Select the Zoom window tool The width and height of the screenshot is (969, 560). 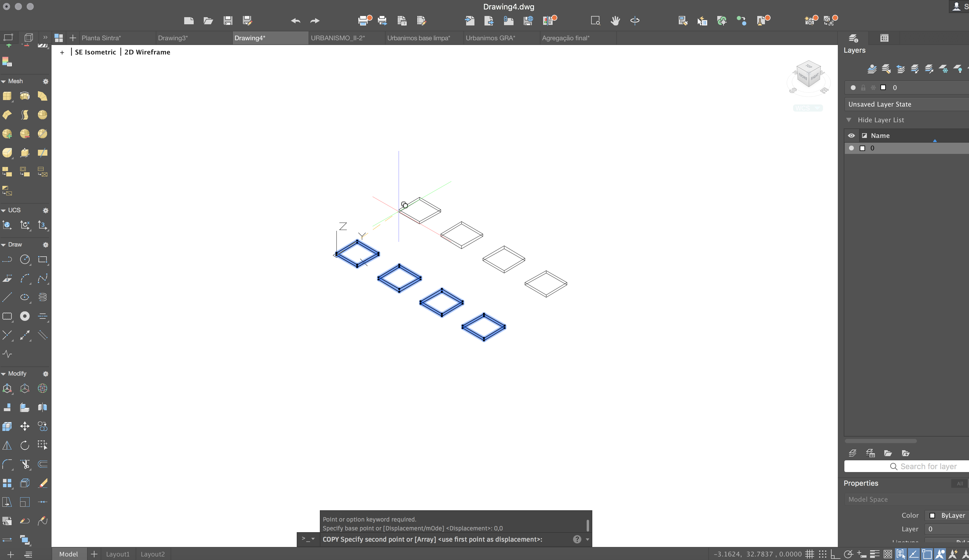(595, 21)
